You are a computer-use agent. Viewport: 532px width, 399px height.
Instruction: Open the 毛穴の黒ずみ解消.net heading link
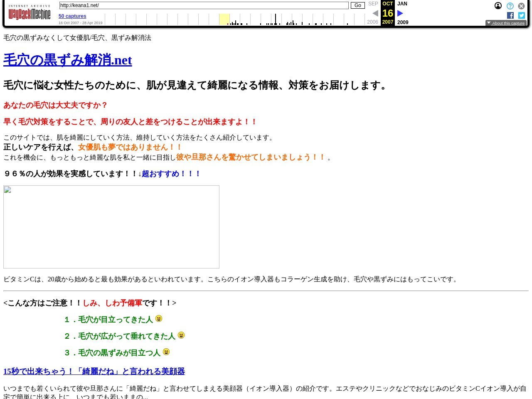[67, 60]
